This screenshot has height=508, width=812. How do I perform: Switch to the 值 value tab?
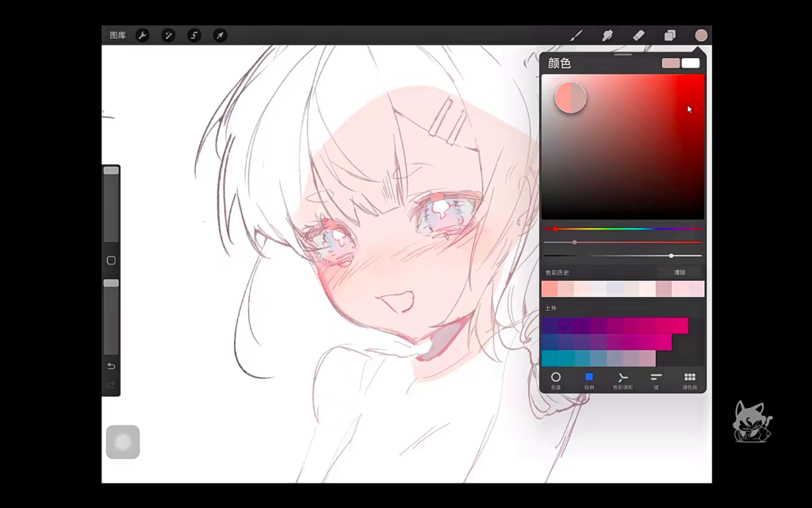coord(656,380)
